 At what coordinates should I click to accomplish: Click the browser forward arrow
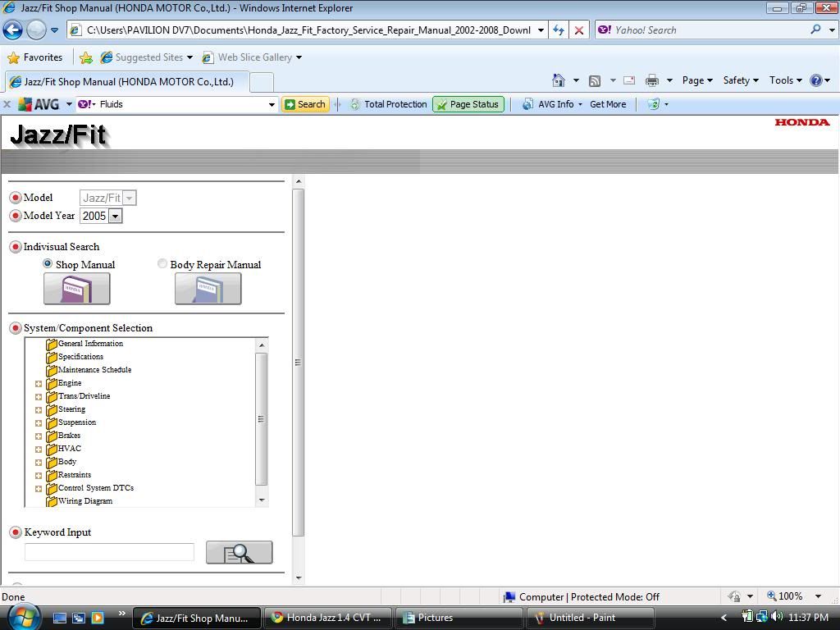[36, 30]
